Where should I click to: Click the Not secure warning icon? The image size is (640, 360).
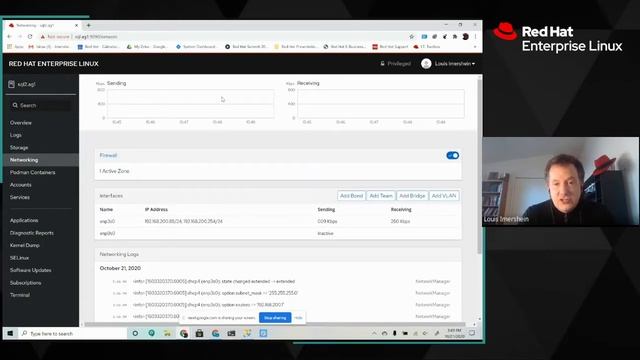click(42, 36)
